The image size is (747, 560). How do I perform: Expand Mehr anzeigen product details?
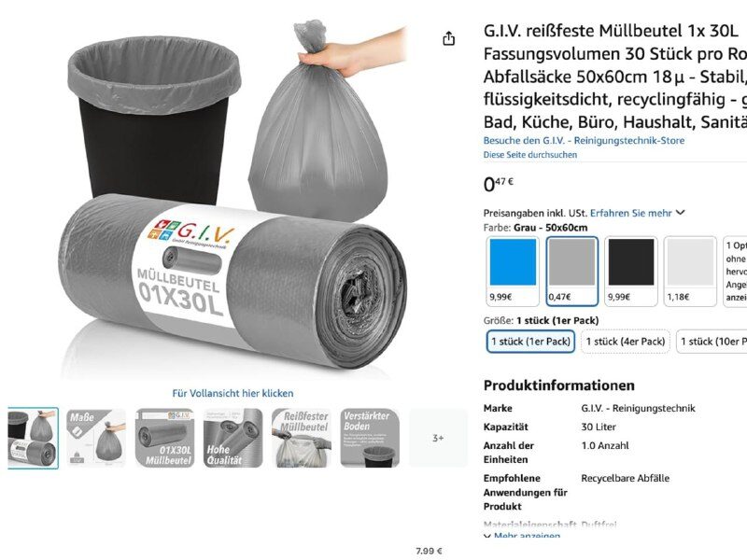522,536
